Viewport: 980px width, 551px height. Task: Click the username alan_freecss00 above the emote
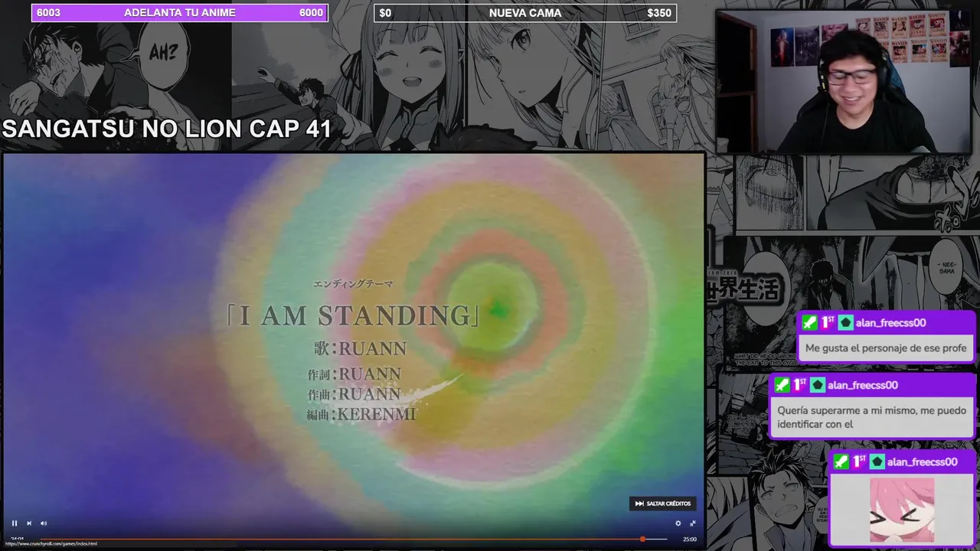coord(922,461)
